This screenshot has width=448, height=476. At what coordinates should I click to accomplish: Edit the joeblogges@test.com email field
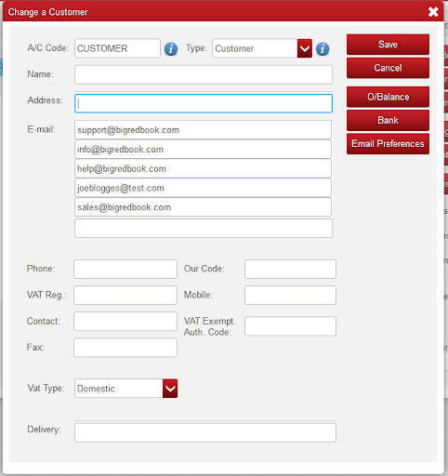click(203, 188)
